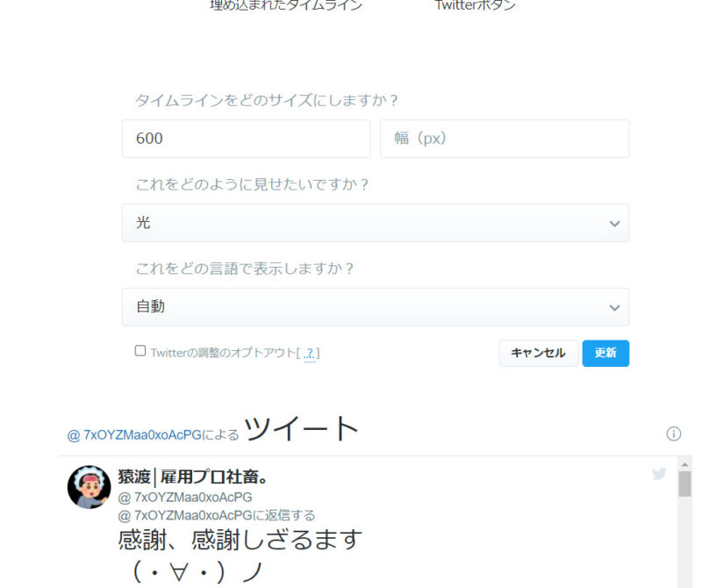Click the chevron on the 自動 language dropdown
Viewport: 702px width, 588px height.
coord(615,307)
